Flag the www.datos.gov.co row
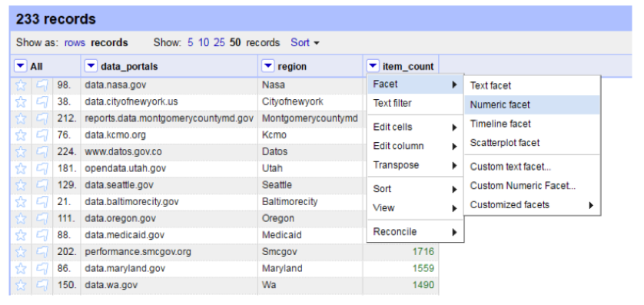Screen dimensions: 644x305 click(42, 152)
